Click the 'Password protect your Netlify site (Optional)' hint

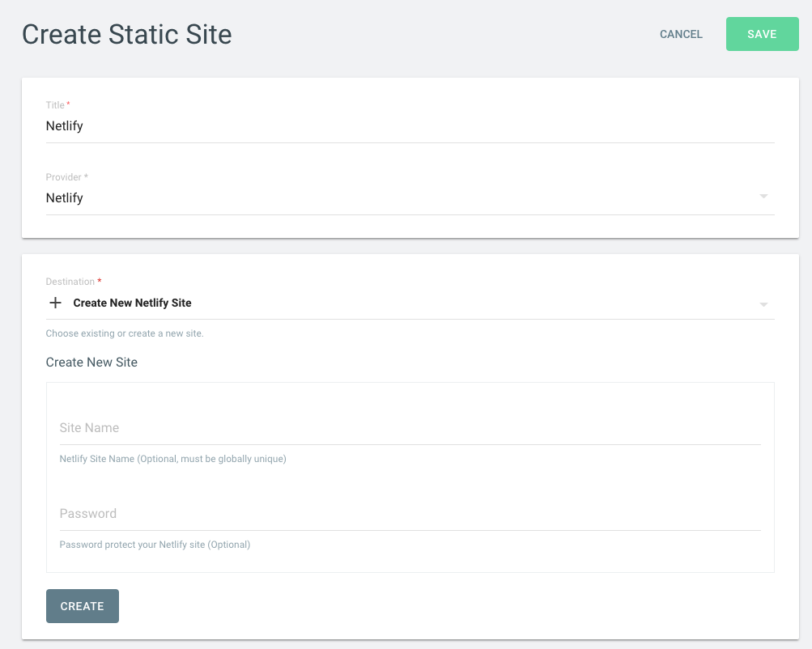pos(155,545)
